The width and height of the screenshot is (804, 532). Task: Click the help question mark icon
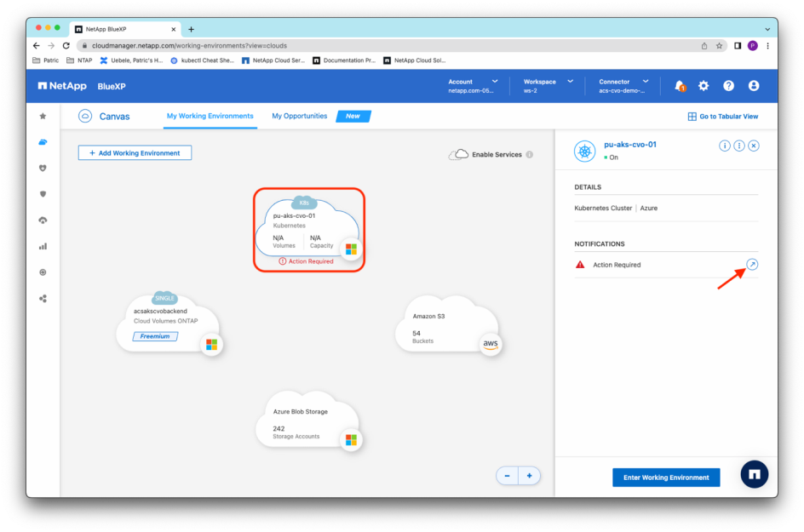(728, 86)
